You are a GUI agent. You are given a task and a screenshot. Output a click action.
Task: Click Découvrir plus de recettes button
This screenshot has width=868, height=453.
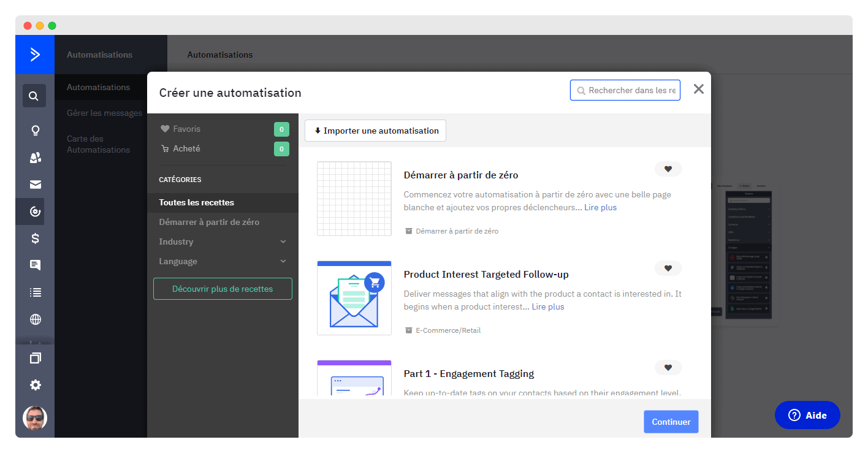pyautogui.click(x=223, y=289)
